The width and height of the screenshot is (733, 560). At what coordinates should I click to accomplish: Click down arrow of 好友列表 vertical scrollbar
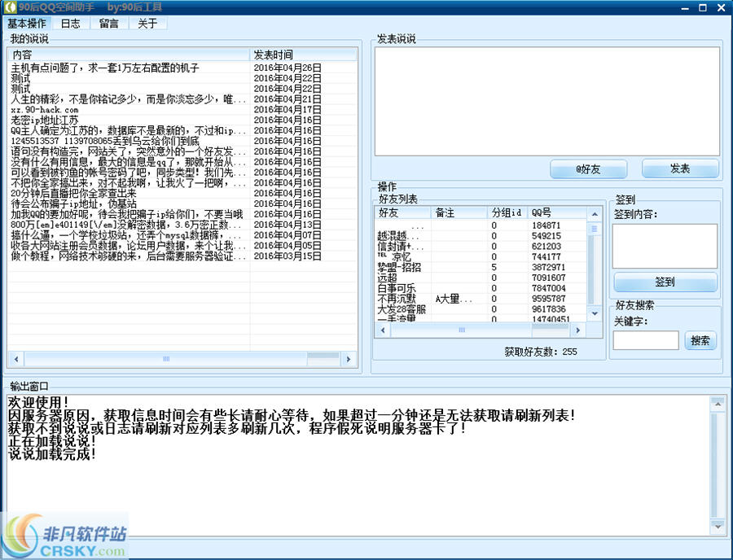(x=595, y=313)
